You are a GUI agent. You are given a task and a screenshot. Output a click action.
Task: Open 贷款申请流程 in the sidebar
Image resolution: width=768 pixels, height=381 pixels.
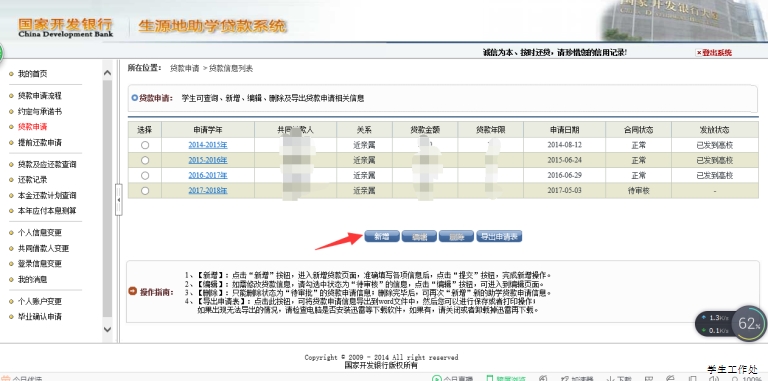(x=40, y=96)
